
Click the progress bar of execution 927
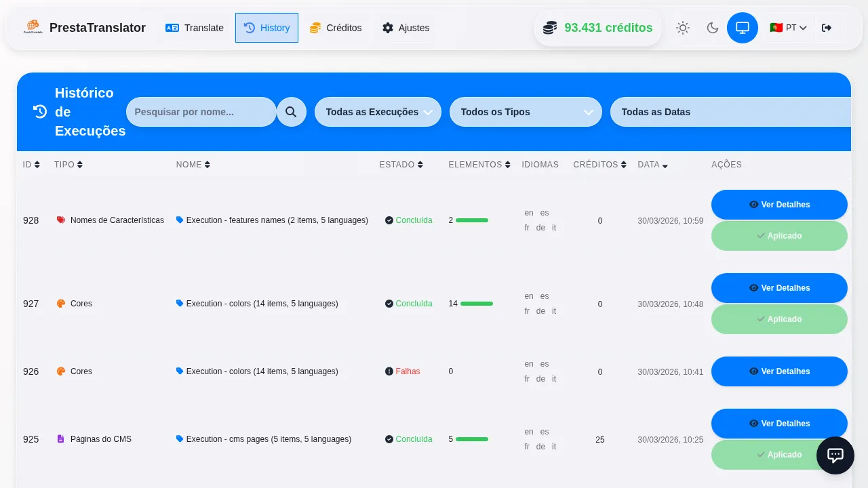tap(477, 304)
